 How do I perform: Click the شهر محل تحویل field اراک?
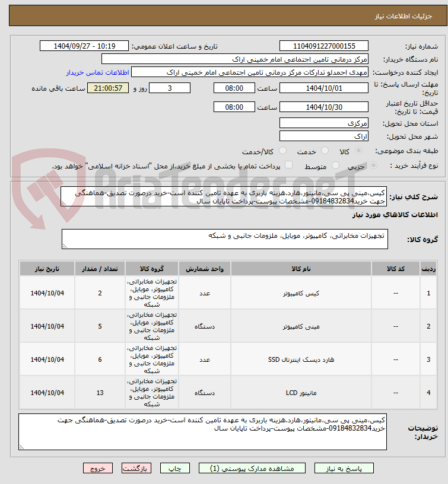324,136
